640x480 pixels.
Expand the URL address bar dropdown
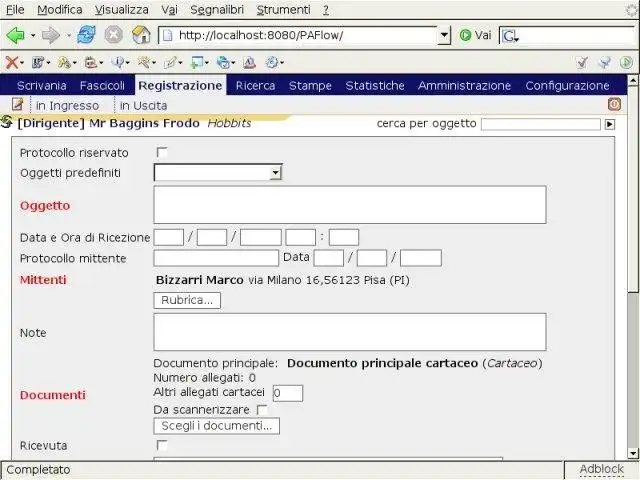443,36
